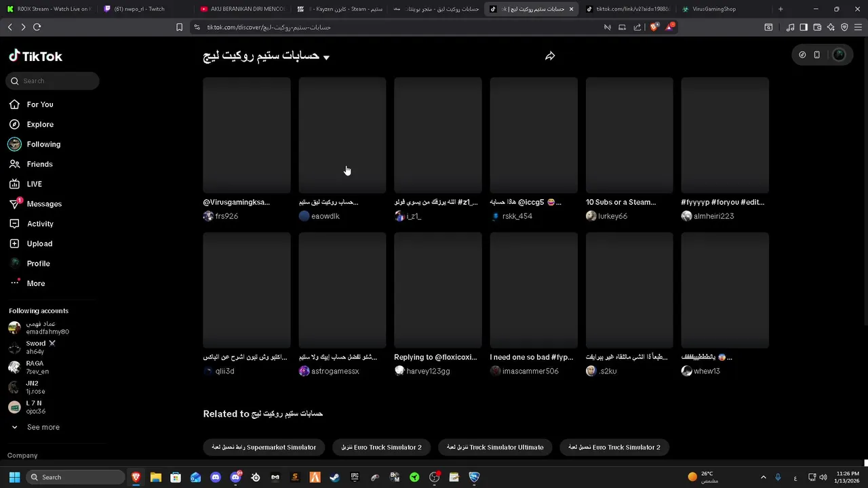Switch to the Kayzen Steam tab
The image size is (868, 488).
[x=339, y=9]
